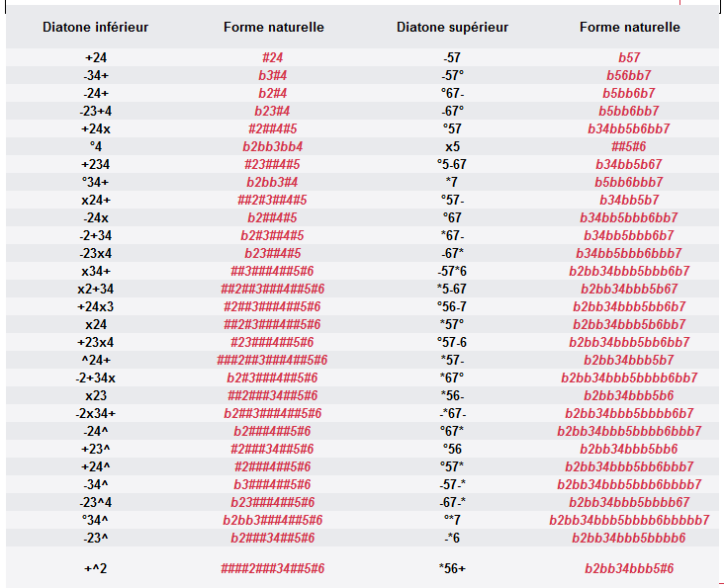724x588 pixels.
Task: Click the red "##5#6" value
Action: click(629, 146)
